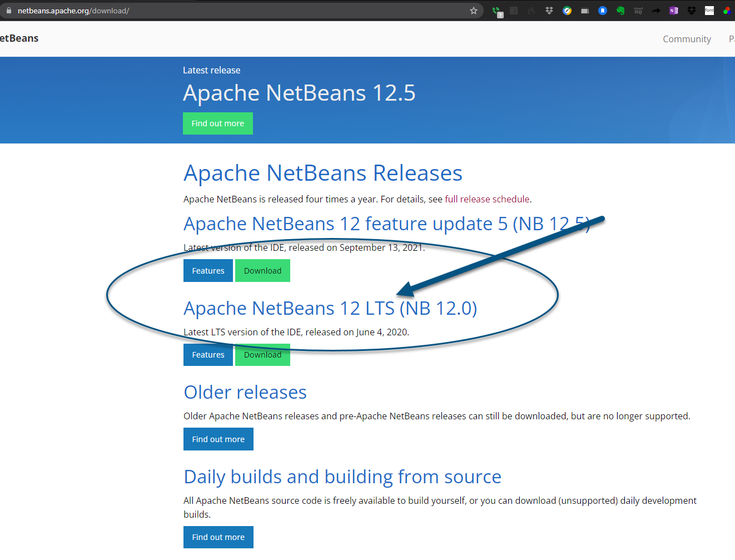The image size is (735, 560).
Task: Open the round pencil extension icon
Action: click(x=567, y=11)
